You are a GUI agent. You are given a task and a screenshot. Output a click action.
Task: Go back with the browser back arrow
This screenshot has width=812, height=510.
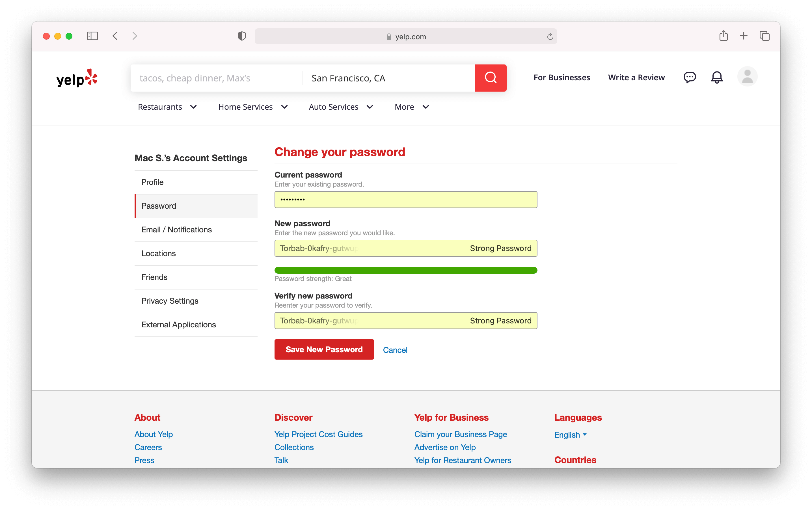pyautogui.click(x=115, y=36)
